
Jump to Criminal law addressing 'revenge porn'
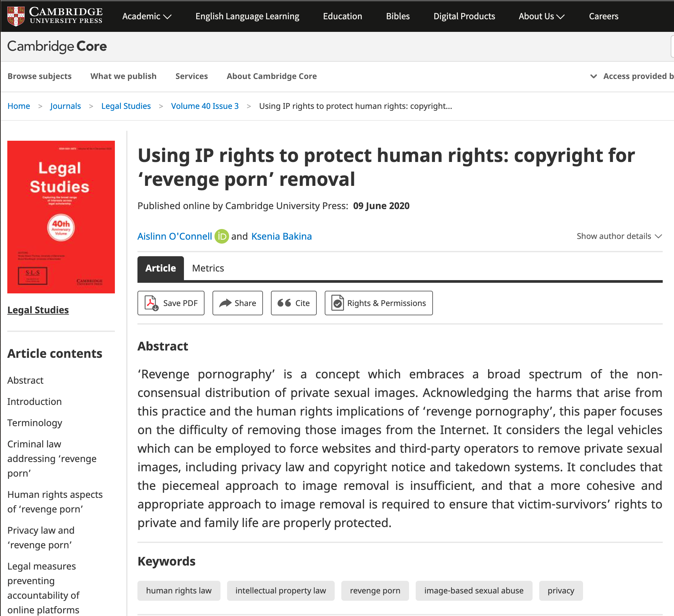click(x=52, y=459)
